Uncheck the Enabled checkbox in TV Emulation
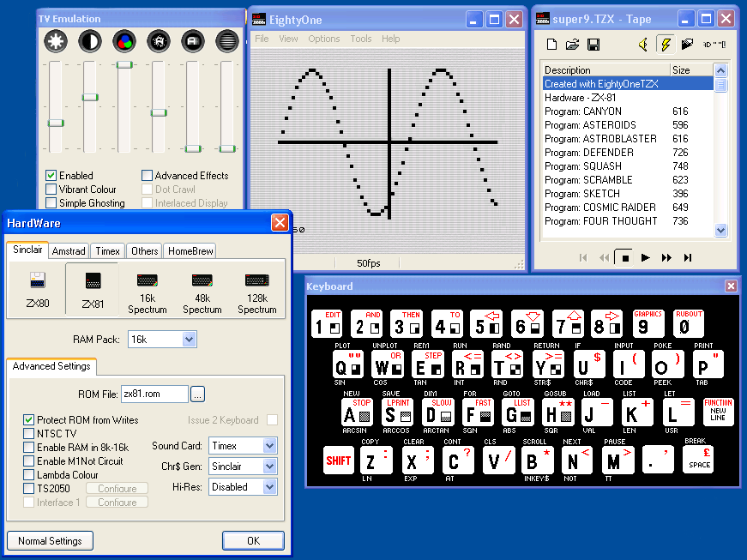 [x=51, y=176]
